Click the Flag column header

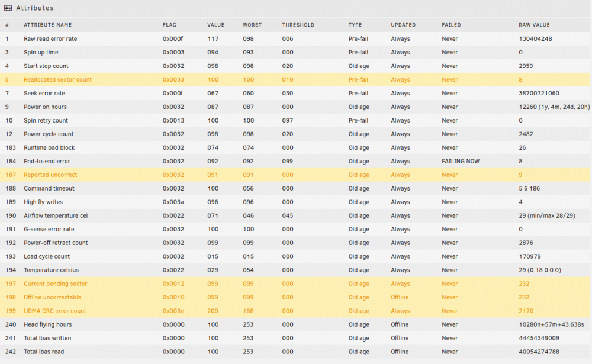(169, 25)
